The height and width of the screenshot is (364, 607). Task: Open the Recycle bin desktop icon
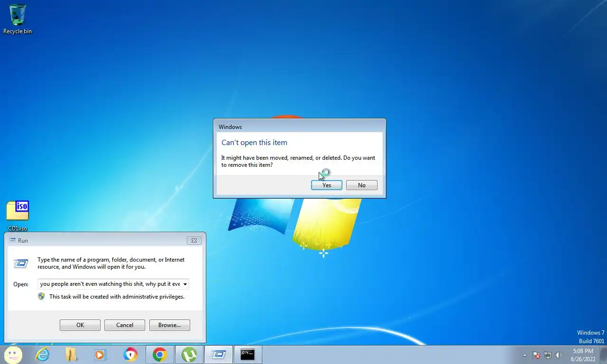18,19
